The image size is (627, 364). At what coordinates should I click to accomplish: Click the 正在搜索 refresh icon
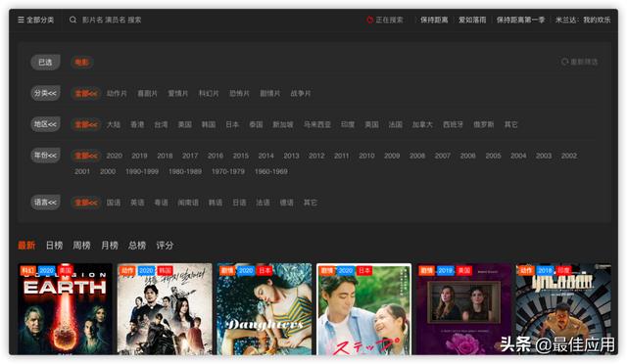coord(370,20)
